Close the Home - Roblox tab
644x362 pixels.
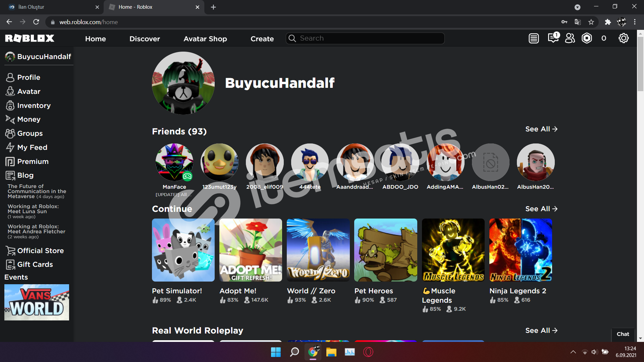point(197,7)
